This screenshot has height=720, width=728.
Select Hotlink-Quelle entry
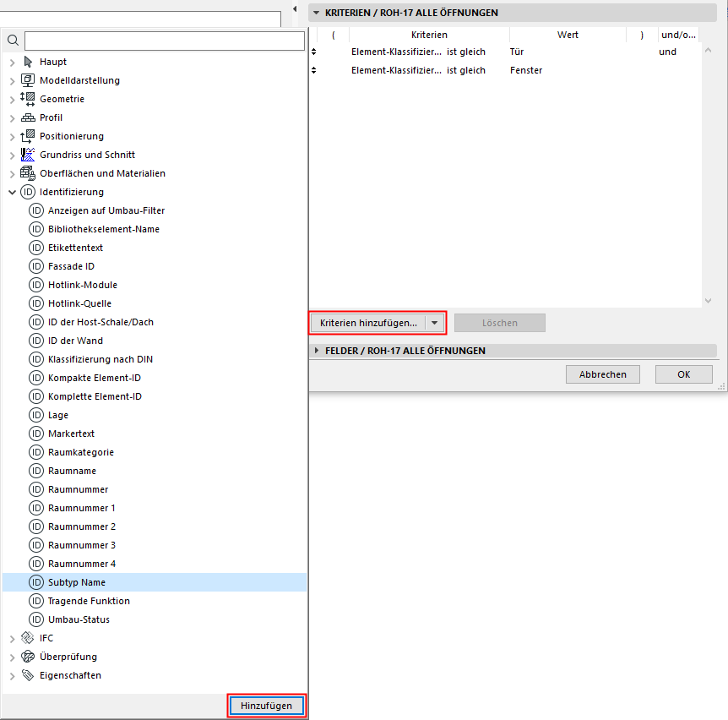click(x=80, y=303)
